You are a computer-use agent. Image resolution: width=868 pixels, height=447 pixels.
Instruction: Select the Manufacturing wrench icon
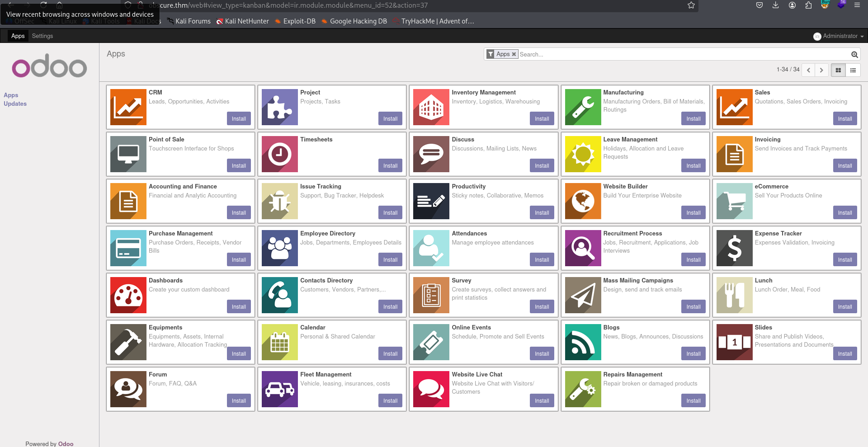coord(583,107)
